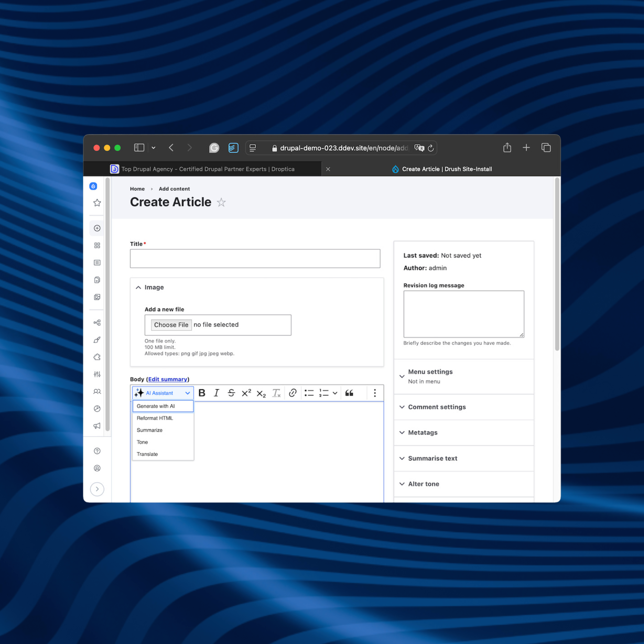The image size is (644, 644).
Task: Toggle italic formatting in editor toolbar
Action: [216, 393]
